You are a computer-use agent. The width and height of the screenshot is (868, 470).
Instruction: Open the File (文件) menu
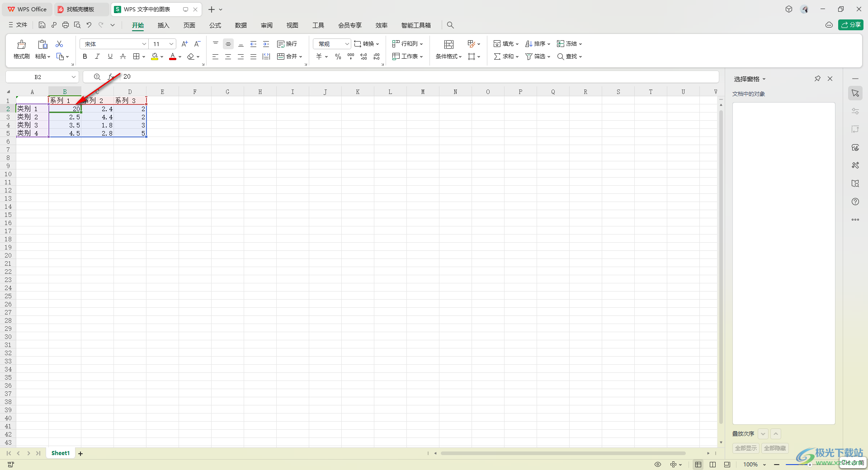(18, 25)
